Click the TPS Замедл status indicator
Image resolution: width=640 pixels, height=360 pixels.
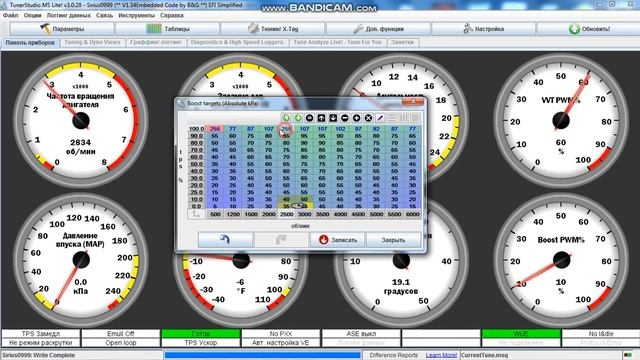[40, 333]
